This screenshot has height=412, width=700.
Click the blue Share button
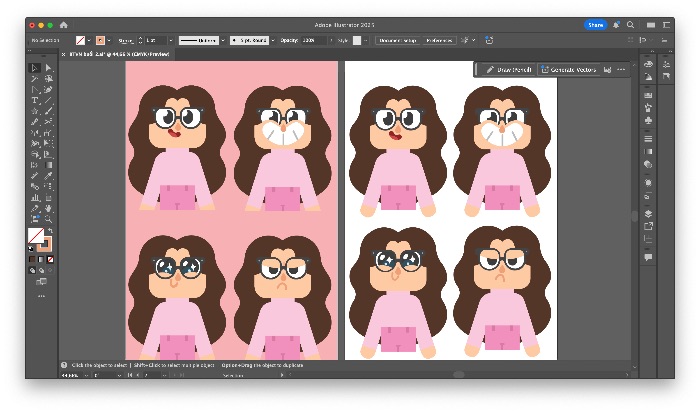[x=596, y=25]
